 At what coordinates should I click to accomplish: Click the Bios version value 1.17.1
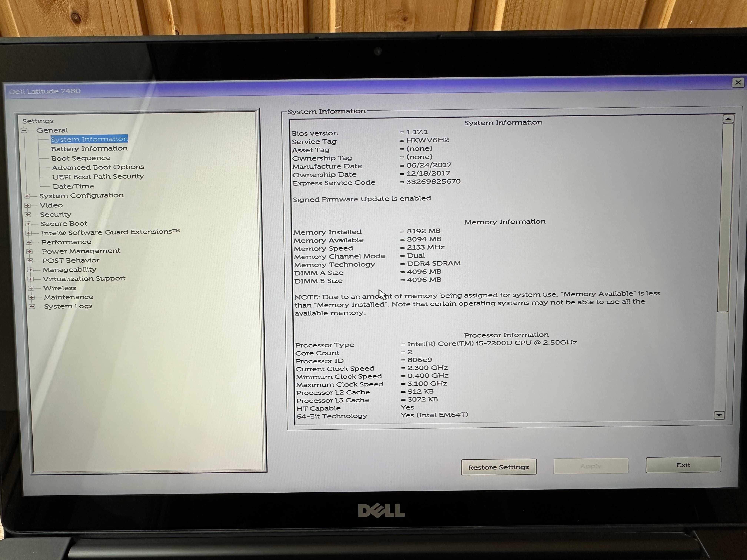(417, 132)
